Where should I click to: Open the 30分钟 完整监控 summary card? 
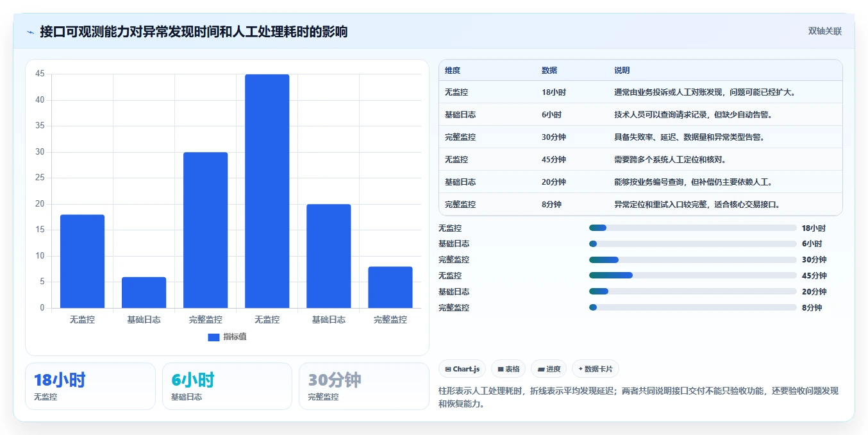tap(364, 386)
